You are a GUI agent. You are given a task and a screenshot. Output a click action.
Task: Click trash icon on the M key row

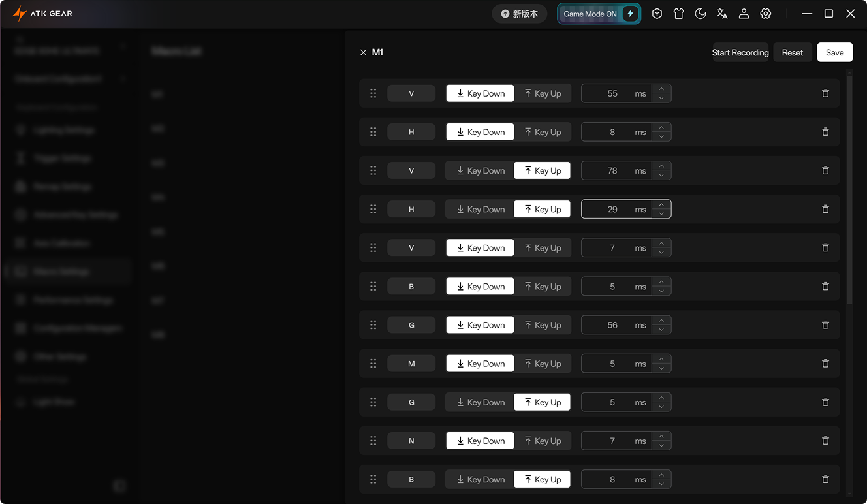(x=825, y=364)
